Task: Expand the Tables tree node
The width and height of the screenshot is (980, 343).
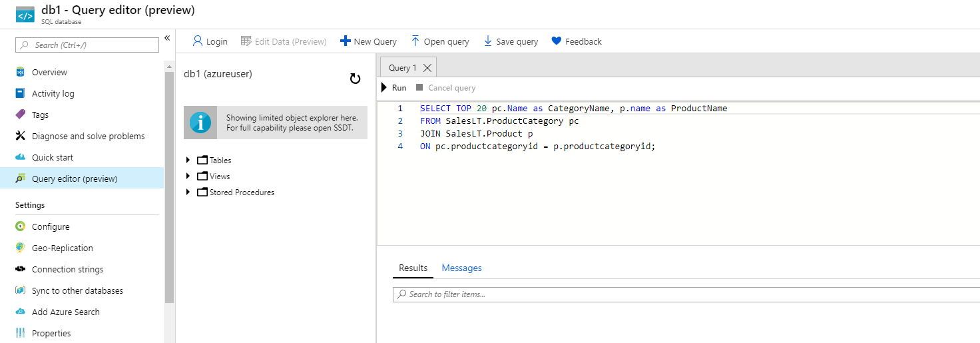Action: click(x=188, y=161)
